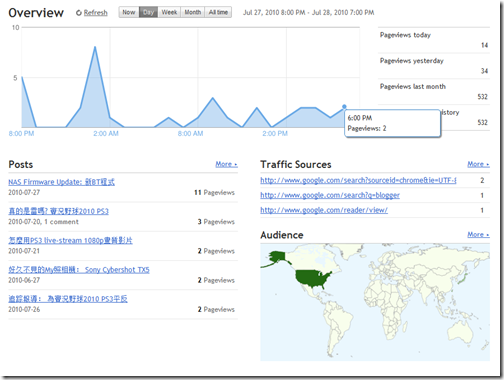Click the 2:00 PM axis label

(x=275, y=134)
